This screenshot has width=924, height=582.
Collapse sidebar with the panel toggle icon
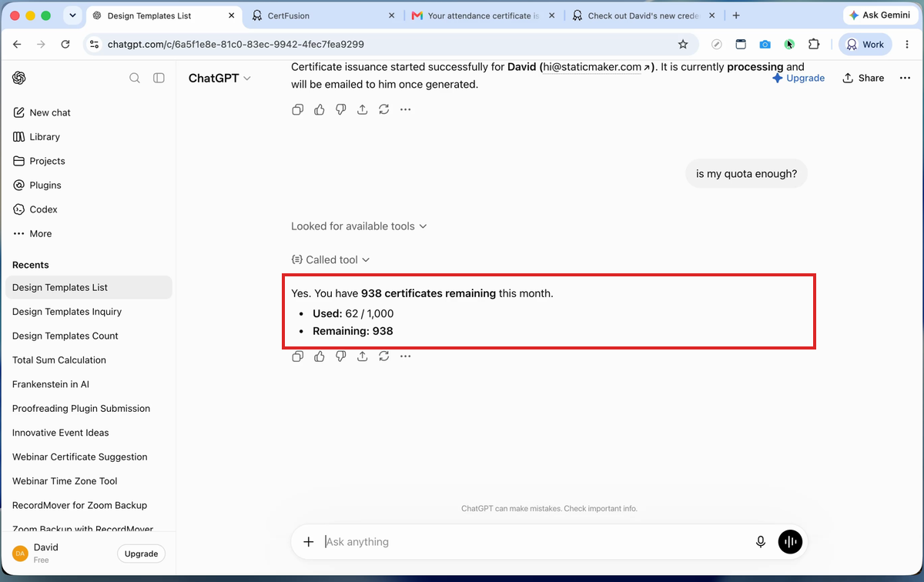[159, 78]
